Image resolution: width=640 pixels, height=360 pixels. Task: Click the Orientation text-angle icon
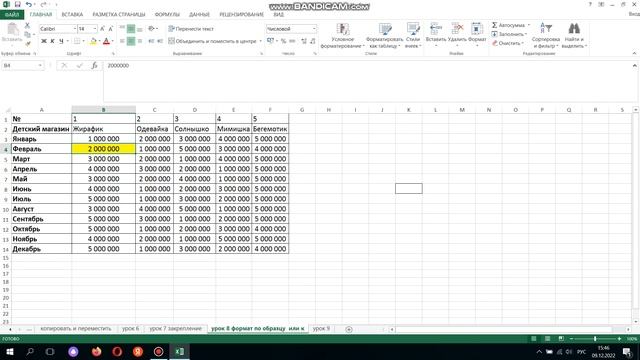[x=151, y=29]
